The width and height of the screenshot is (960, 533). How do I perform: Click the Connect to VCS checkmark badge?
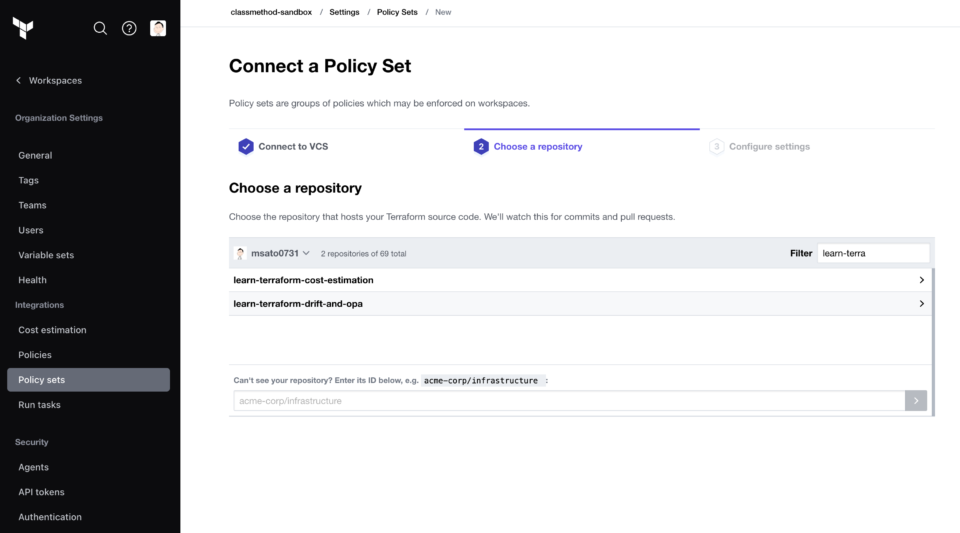246,146
